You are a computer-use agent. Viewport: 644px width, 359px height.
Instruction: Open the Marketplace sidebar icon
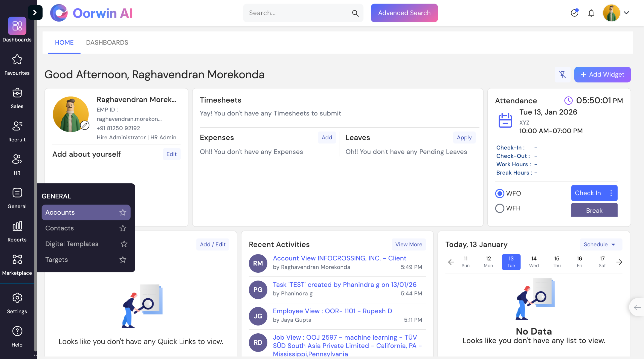(x=17, y=265)
